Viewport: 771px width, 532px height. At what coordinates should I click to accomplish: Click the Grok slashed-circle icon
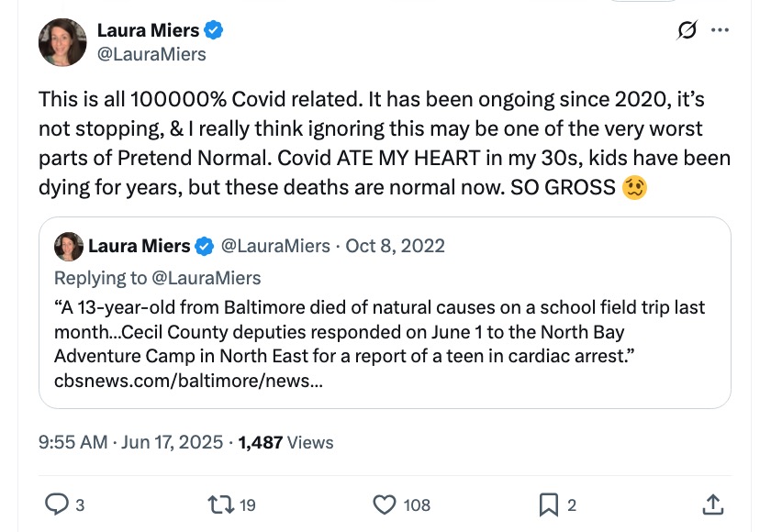(687, 31)
